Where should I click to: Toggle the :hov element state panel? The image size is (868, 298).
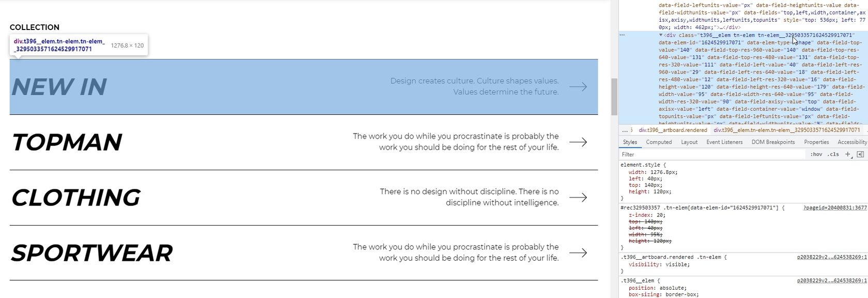pos(816,154)
